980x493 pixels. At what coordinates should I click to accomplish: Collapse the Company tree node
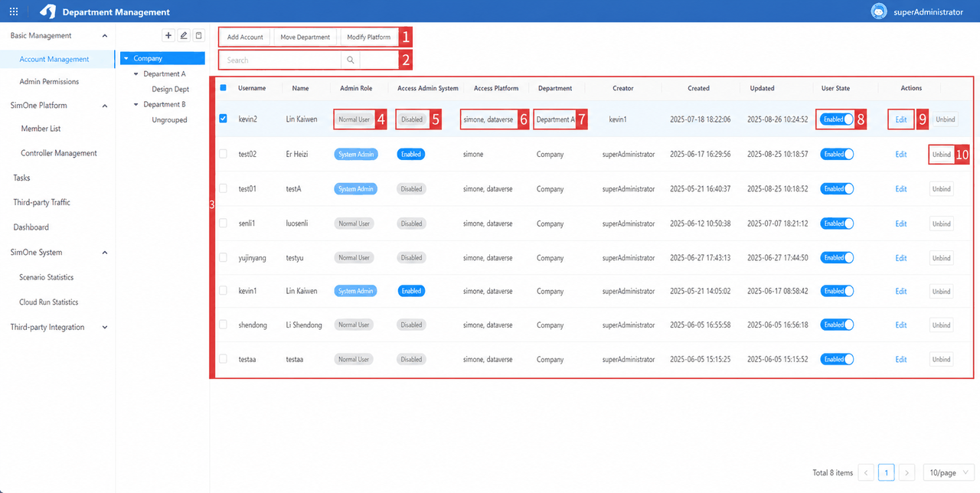tap(126, 58)
